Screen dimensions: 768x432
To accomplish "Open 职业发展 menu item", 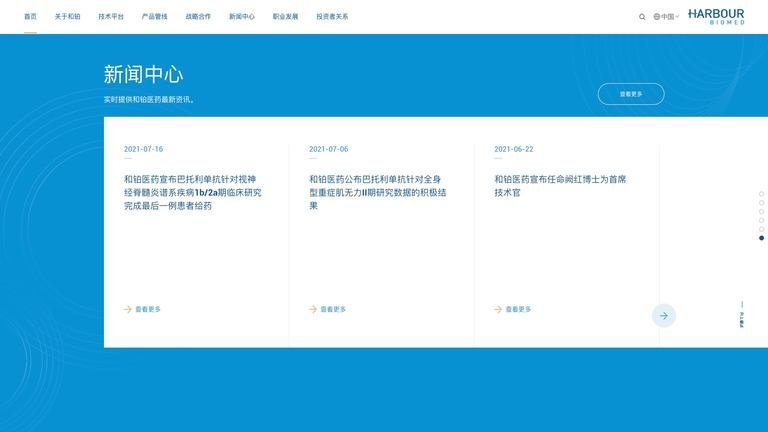I will coord(286,17).
